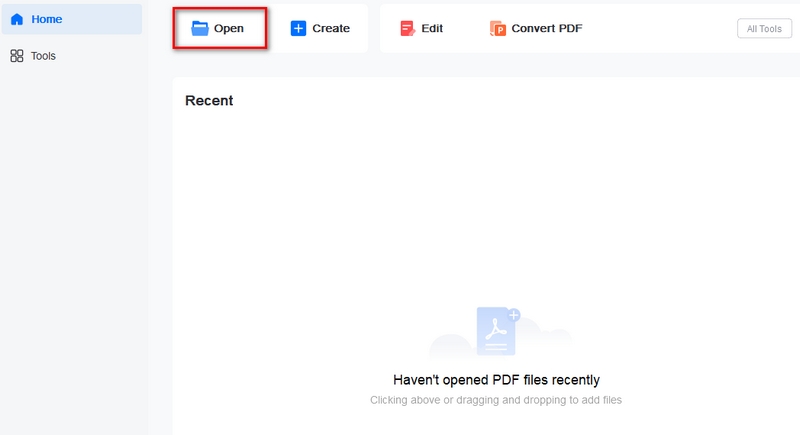Viewport: 800px width, 435px height.
Task: Select the Home label in sidebar
Action: tap(46, 19)
